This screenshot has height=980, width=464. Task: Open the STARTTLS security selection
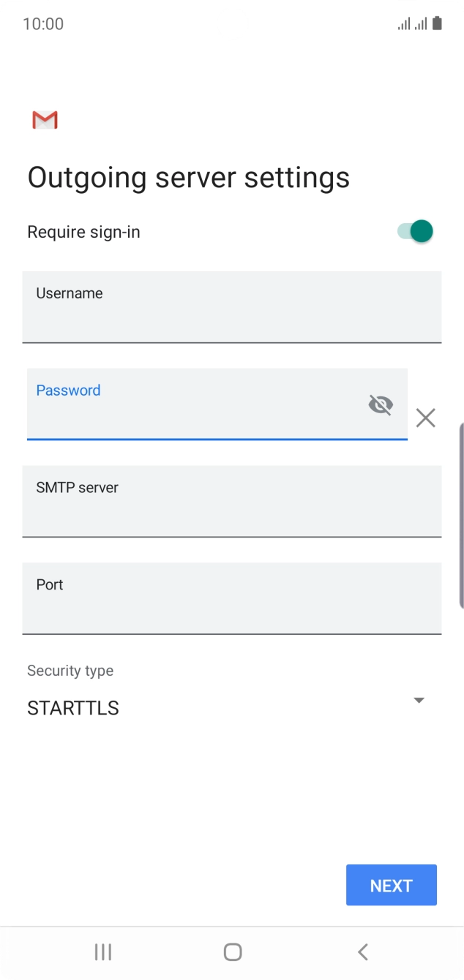click(73, 708)
